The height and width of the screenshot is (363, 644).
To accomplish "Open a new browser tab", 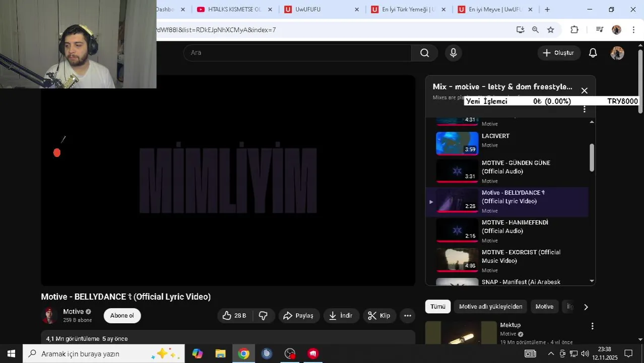I will click(x=547, y=10).
